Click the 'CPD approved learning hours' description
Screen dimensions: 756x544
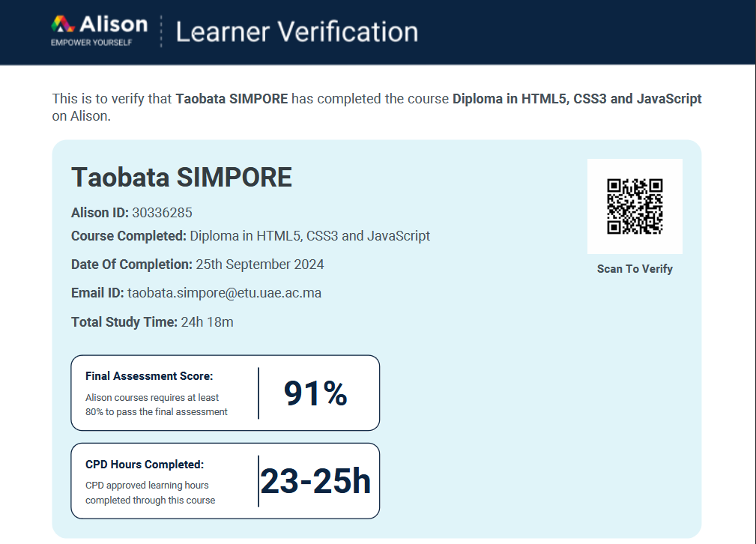pos(150,492)
